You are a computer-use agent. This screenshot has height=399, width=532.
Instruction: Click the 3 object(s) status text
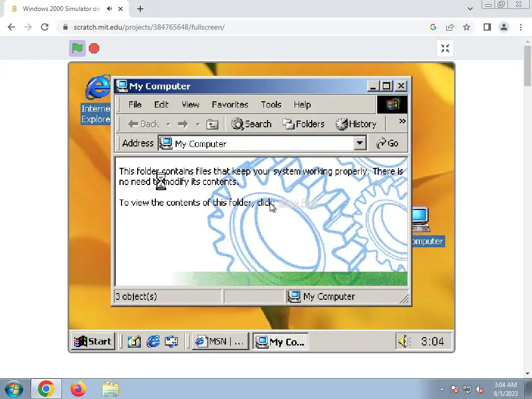tap(137, 297)
